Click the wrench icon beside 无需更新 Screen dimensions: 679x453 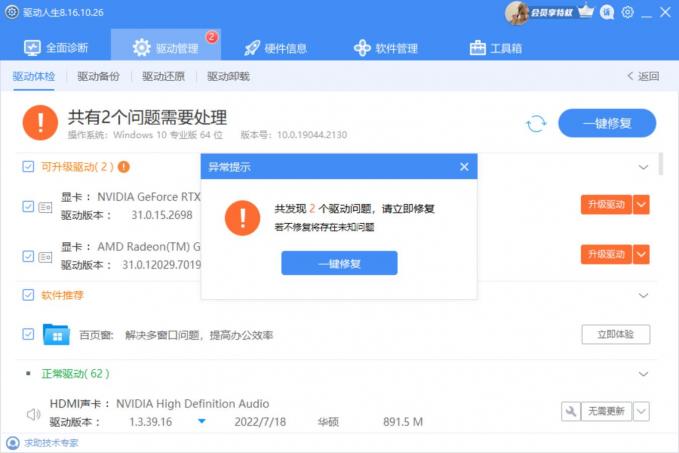(x=571, y=411)
